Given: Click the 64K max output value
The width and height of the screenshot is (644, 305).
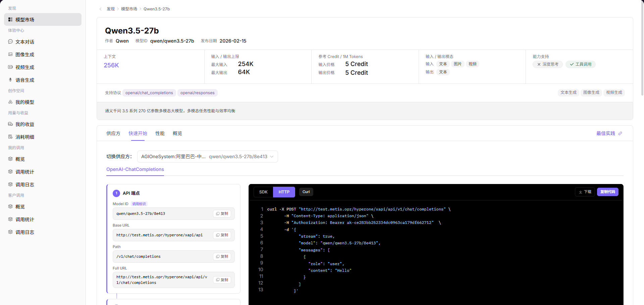Looking at the screenshot, I should pos(244,72).
